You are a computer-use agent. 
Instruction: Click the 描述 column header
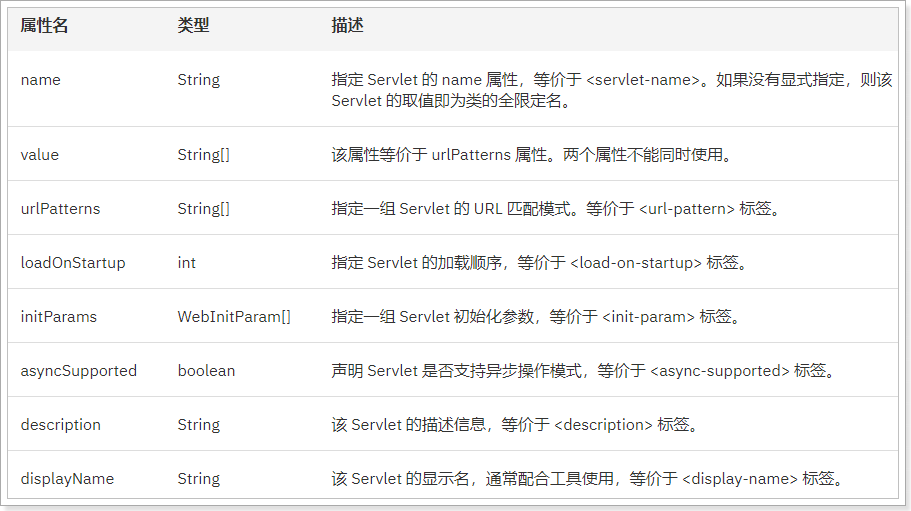(347, 26)
